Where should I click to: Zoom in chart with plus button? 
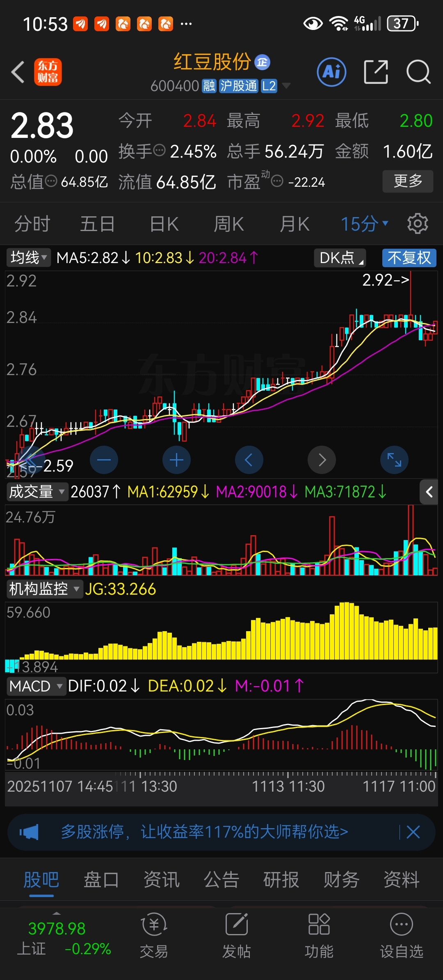[176, 460]
